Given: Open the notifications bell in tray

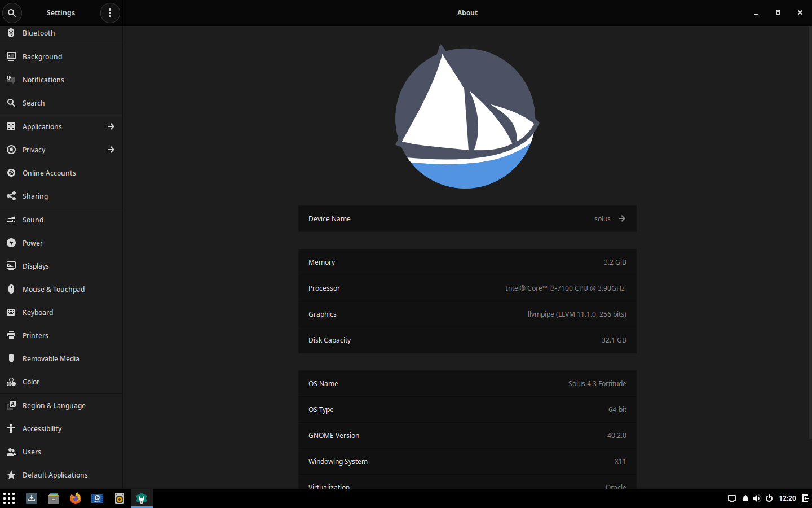Looking at the screenshot, I should (x=745, y=498).
